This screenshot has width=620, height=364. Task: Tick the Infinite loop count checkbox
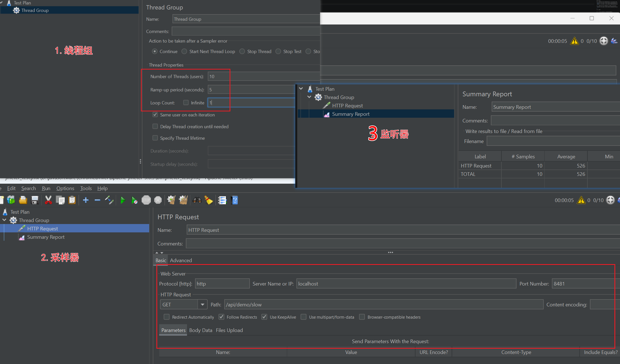click(x=186, y=103)
